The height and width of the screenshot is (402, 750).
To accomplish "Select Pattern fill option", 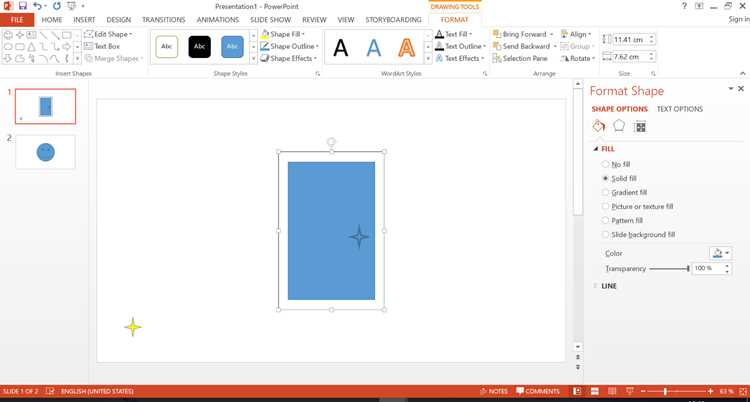I will [622, 221].
